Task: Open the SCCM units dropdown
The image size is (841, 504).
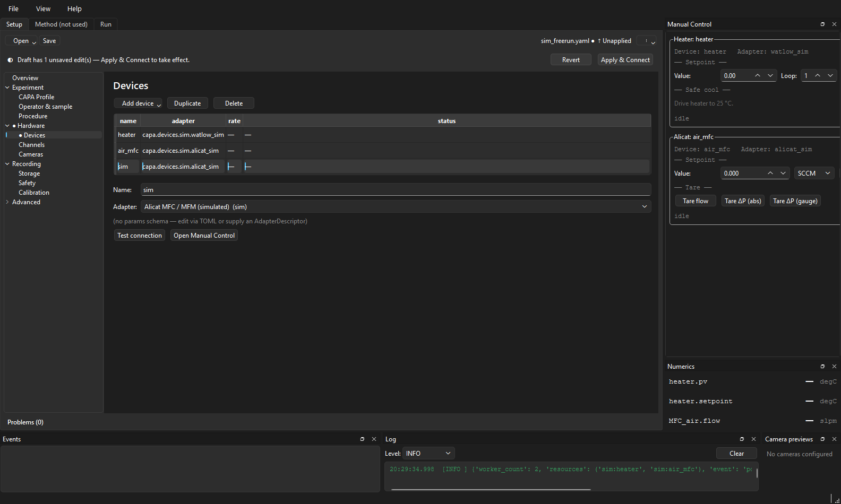Action: [x=814, y=173]
